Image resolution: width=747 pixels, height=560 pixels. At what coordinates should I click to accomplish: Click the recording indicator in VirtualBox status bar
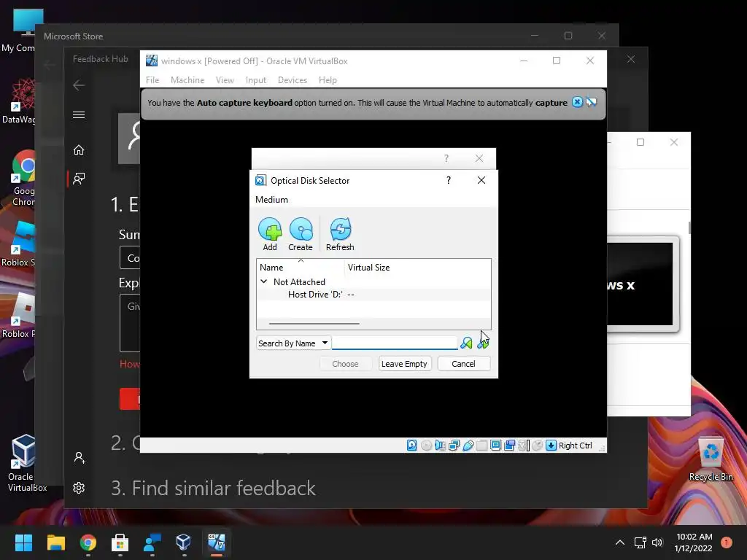click(x=509, y=446)
